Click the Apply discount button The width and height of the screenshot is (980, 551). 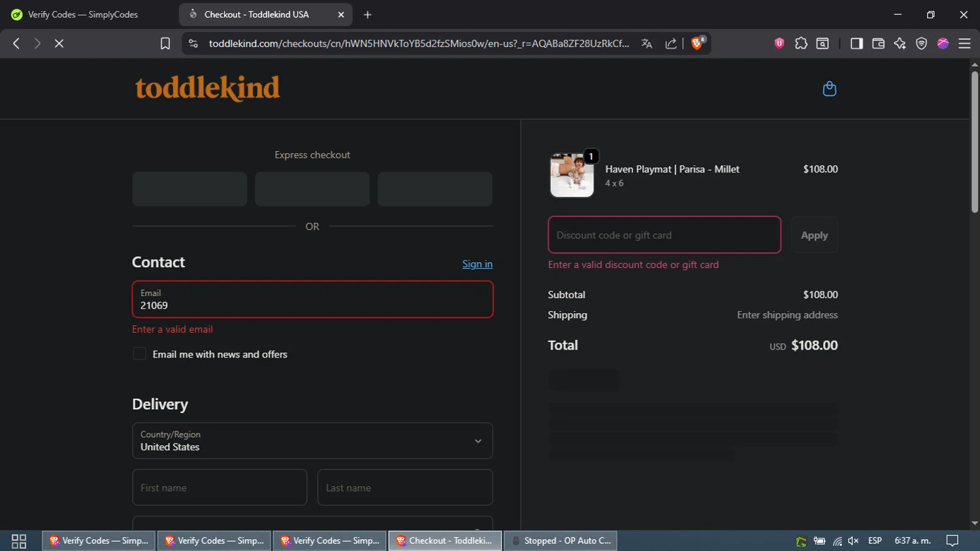click(814, 235)
